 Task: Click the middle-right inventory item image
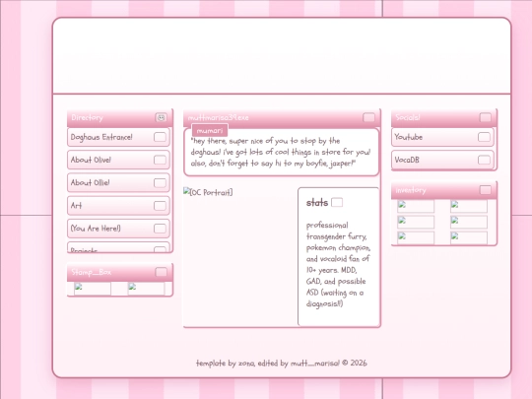pyautogui.click(x=469, y=222)
